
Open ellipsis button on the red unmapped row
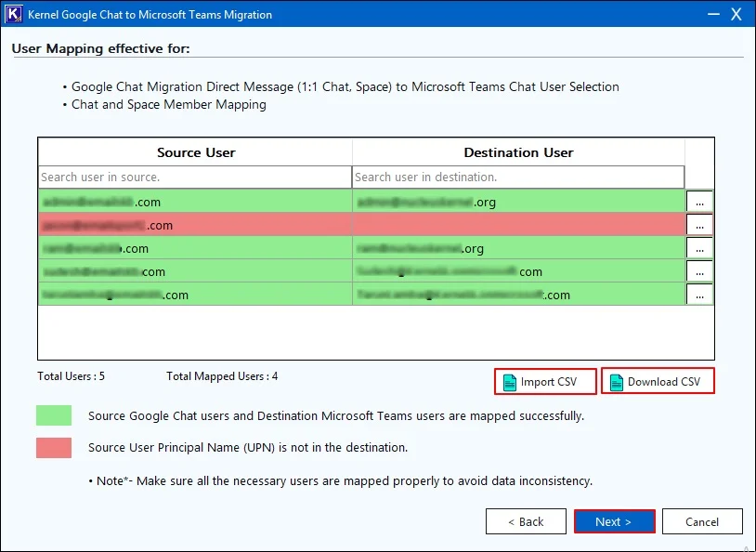[699, 225]
